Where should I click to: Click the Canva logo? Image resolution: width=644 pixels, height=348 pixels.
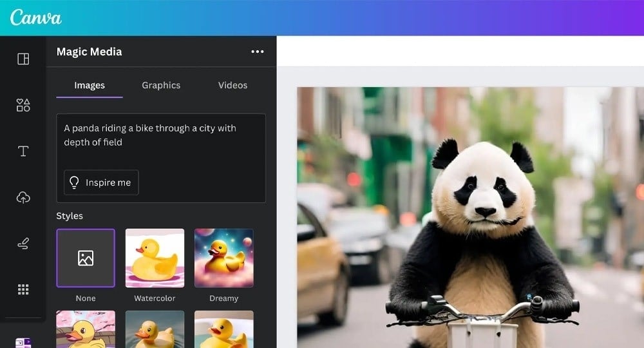35,17
